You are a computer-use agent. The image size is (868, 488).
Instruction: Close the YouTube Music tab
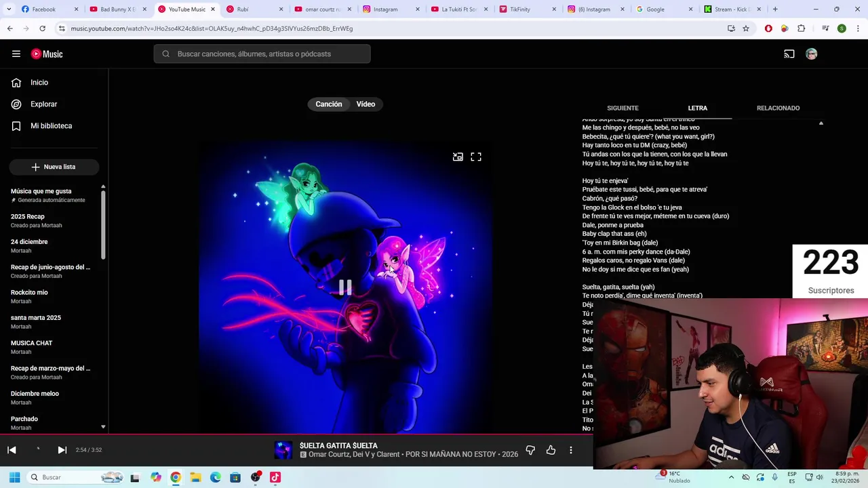[x=213, y=9]
